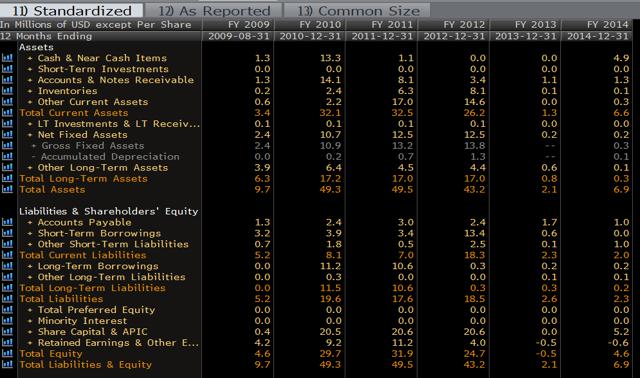Expand the Accounts Payable row
Screen dimensions: 640x378
(30, 222)
